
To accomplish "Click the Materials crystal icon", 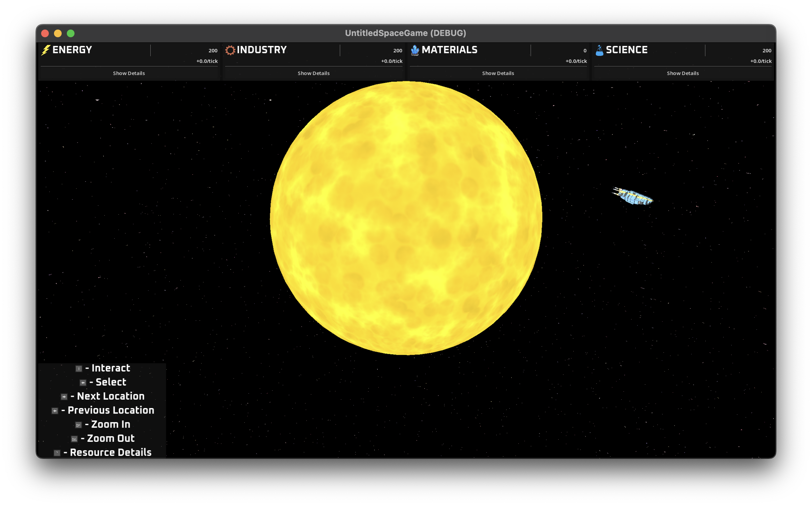I will pos(415,50).
